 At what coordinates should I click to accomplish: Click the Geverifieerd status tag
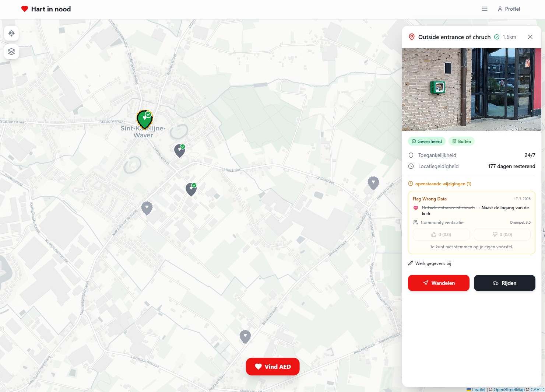(427, 141)
